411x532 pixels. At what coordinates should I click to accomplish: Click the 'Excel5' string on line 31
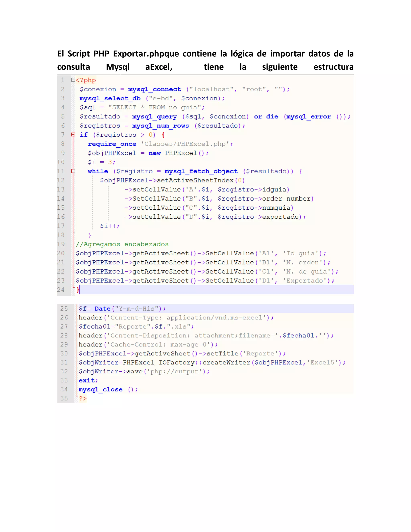(322, 362)
